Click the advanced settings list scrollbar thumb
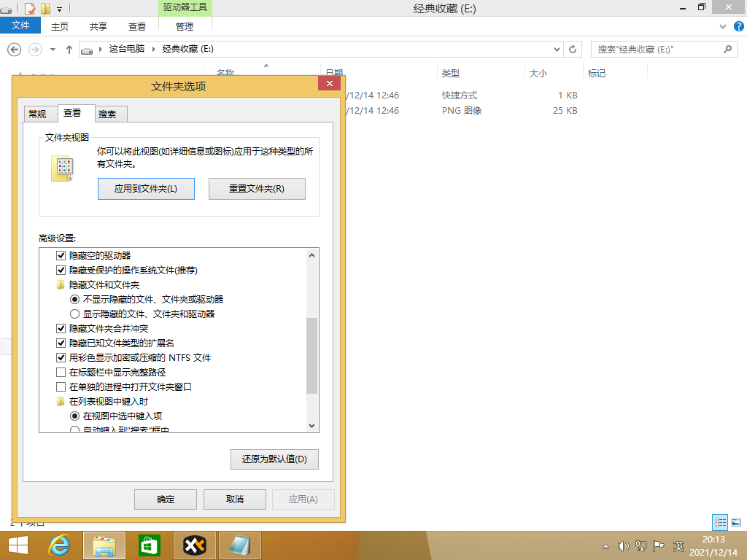Viewport: 747px width, 560px height. click(x=312, y=356)
